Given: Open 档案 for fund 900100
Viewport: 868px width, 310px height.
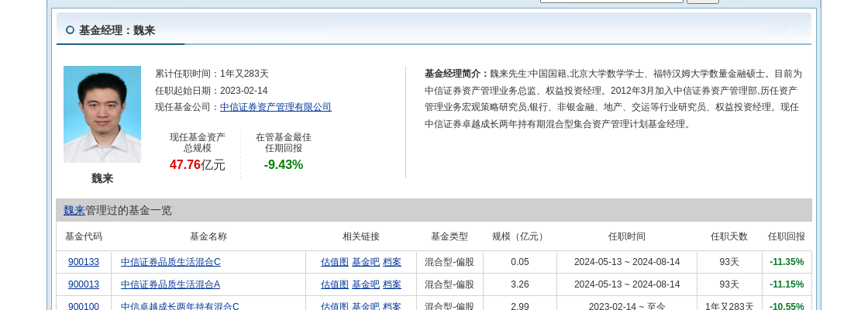Looking at the screenshot, I should coord(392,306).
